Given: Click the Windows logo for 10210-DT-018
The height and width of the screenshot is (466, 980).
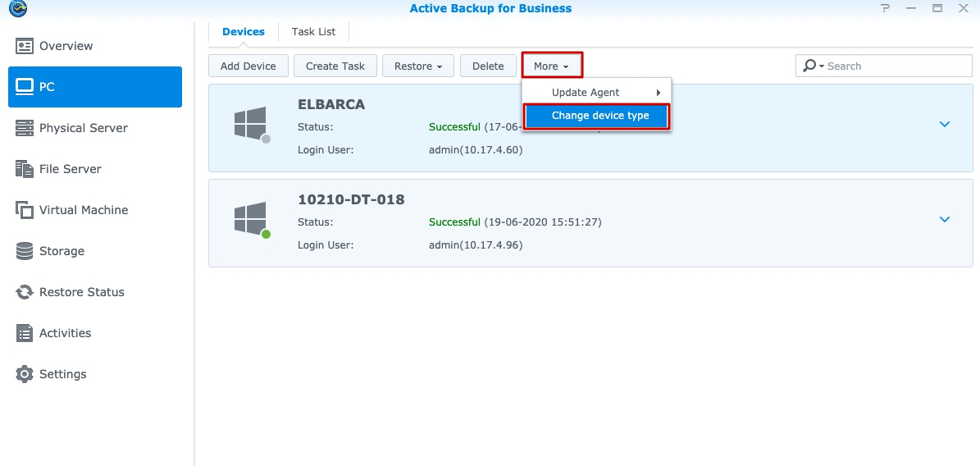Looking at the screenshot, I should coord(250,217).
